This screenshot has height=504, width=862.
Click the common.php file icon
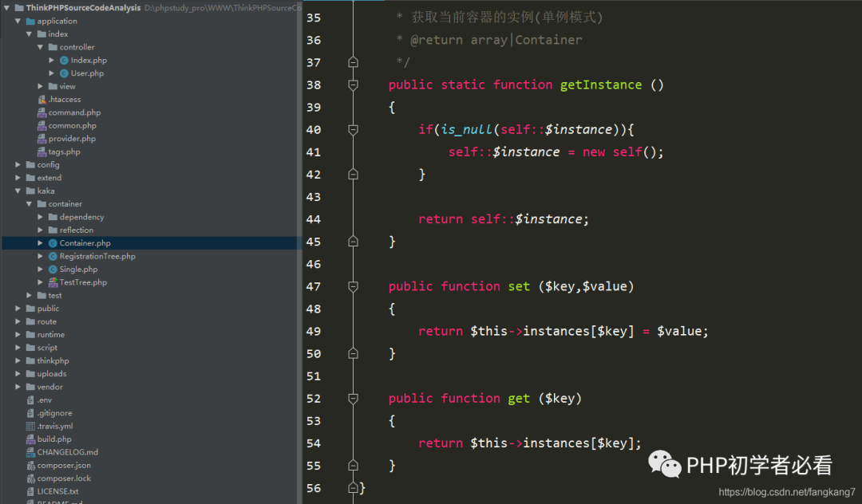tap(42, 126)
